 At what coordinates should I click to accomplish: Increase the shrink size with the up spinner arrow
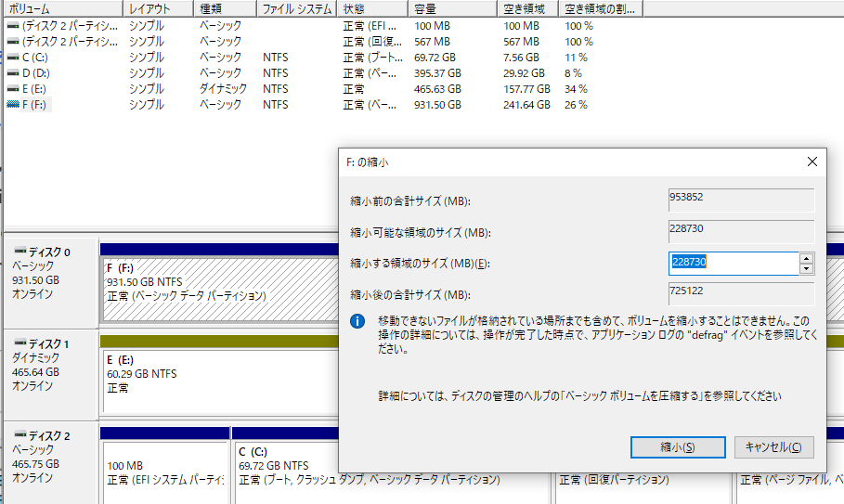pos(806,258)
